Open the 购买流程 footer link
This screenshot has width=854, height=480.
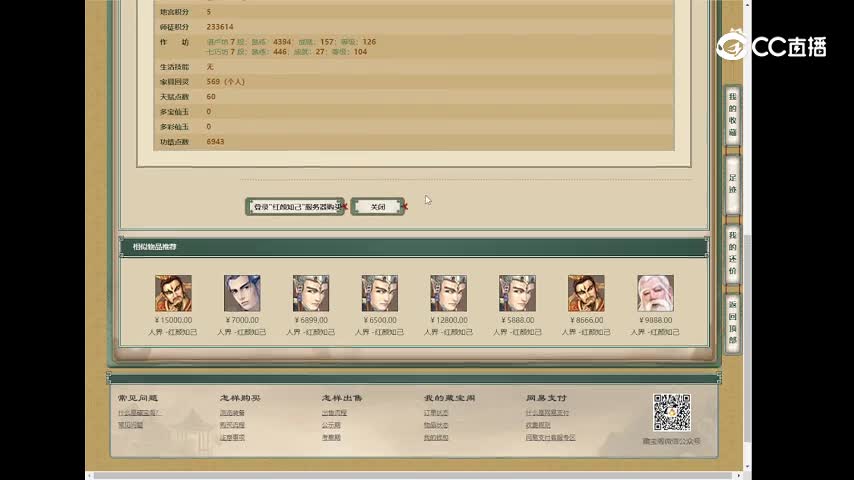[x=232, y=425]
